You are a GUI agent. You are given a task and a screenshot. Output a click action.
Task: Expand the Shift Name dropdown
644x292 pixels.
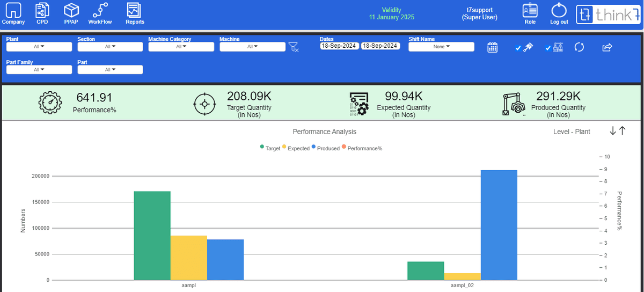[x=441, y=47]
